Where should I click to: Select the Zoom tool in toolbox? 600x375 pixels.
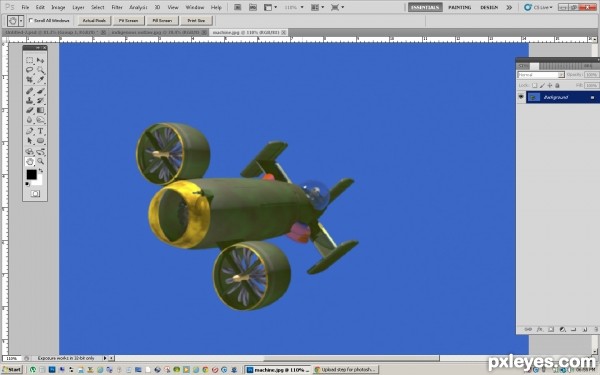coord(41,161)
